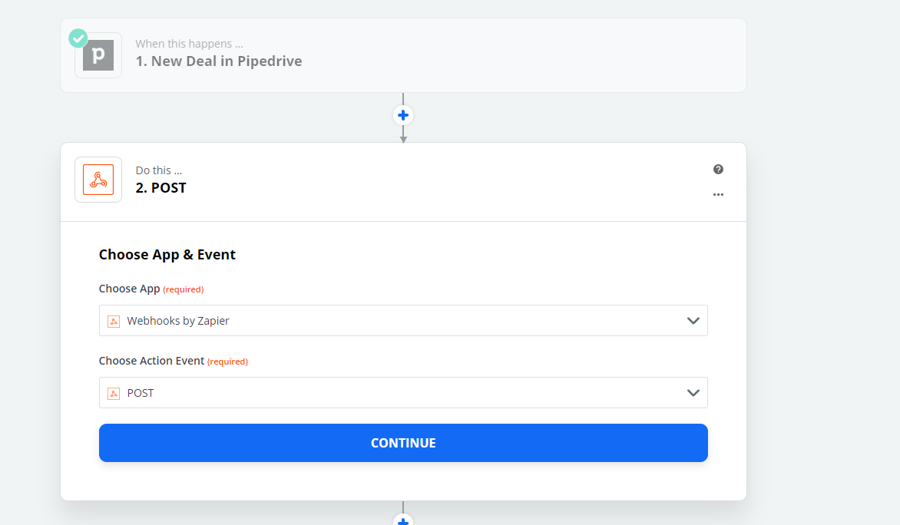Click the 'Choose App & Event' section heading
The height and width of the screenshot is (525, 900).
pyautogui.click(x=167, y=255)
